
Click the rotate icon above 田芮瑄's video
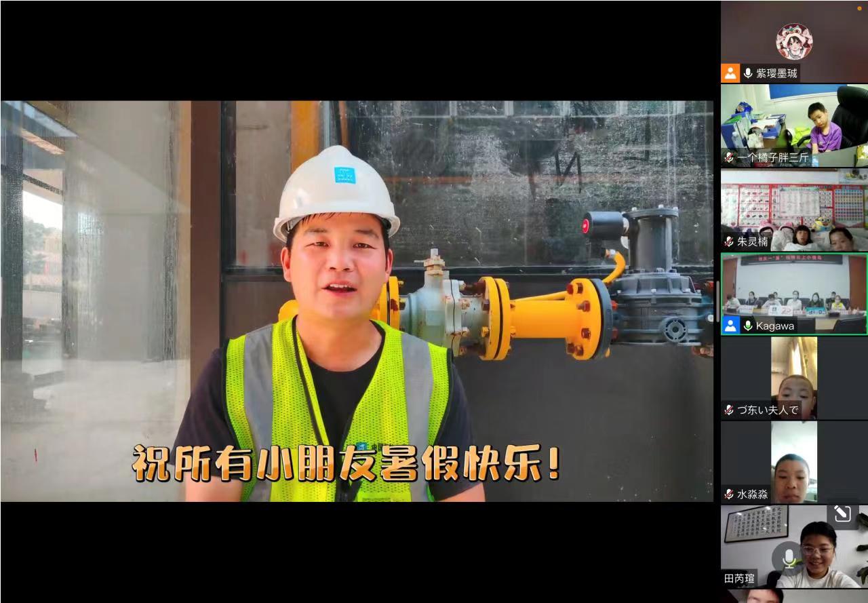842,514
